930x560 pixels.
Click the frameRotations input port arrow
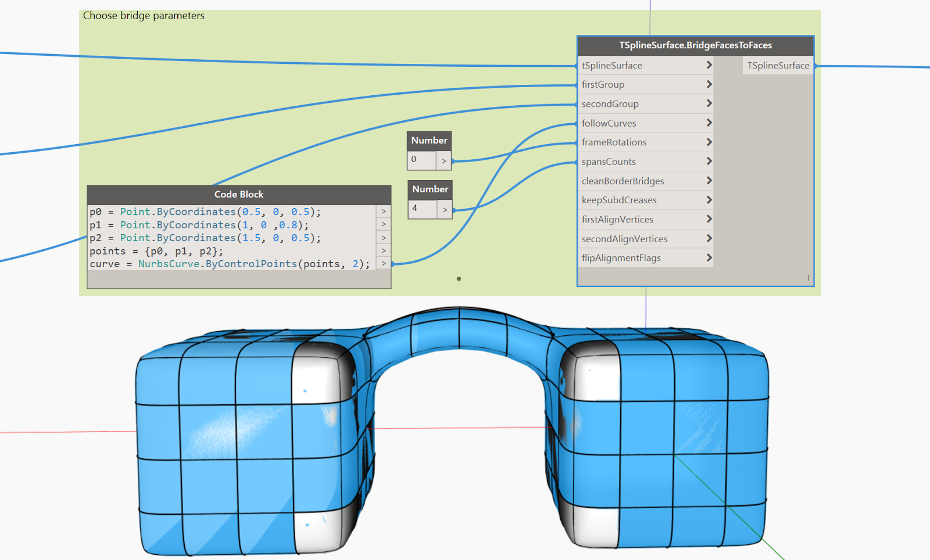[709, 142]
